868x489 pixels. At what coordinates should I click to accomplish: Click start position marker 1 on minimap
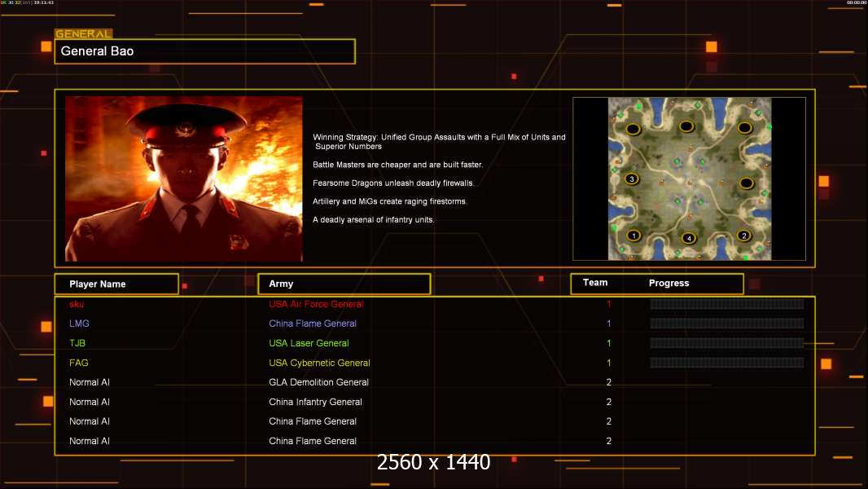coord(634,236)
